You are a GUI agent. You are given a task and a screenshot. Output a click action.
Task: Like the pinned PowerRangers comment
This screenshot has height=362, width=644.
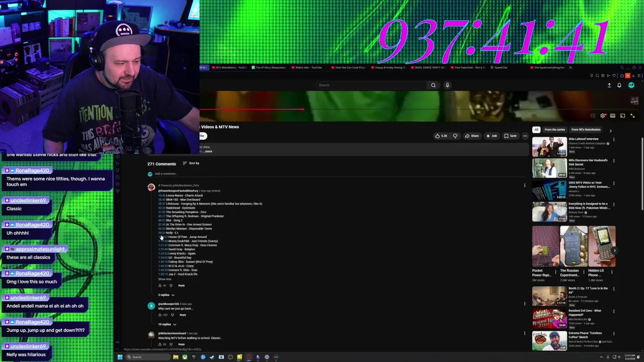(x=160, y=286)
